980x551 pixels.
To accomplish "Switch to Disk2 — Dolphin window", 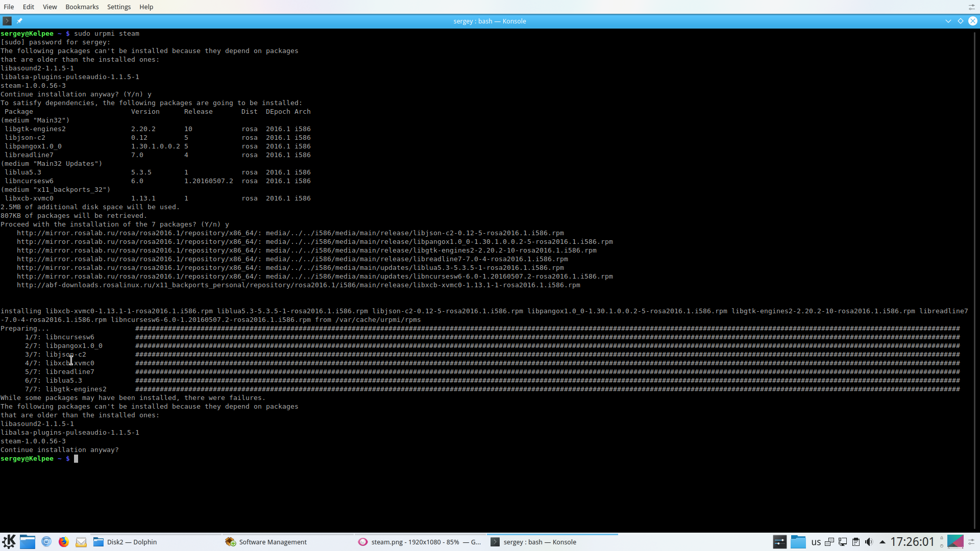I will 131,542.
